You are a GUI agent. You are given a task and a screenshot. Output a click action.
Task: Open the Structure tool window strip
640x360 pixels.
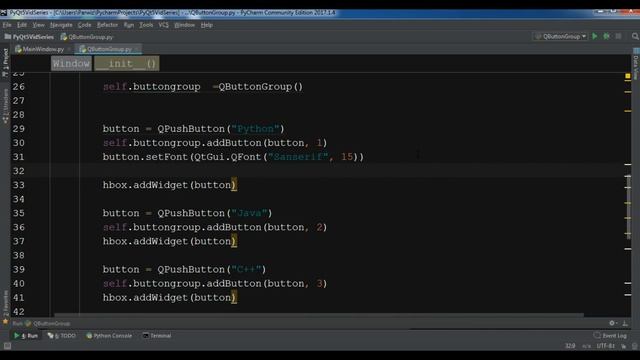pyautogui.click(x=5, y=106)
